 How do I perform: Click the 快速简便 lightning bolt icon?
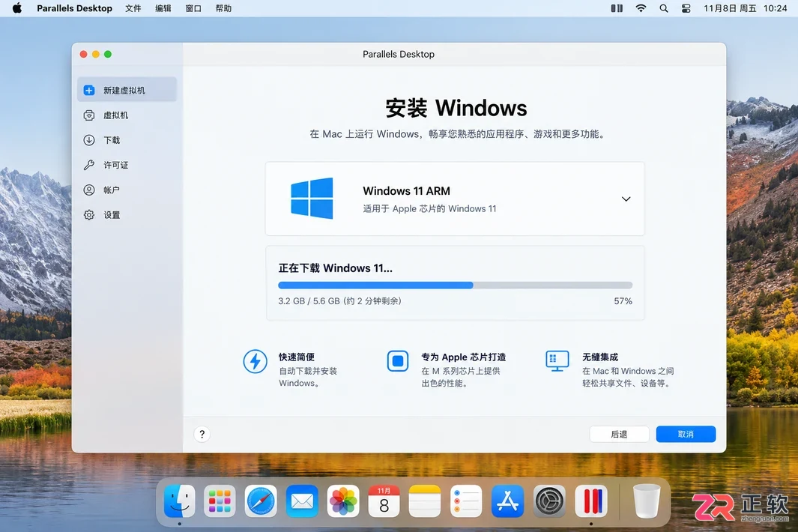tap(255, 361)
